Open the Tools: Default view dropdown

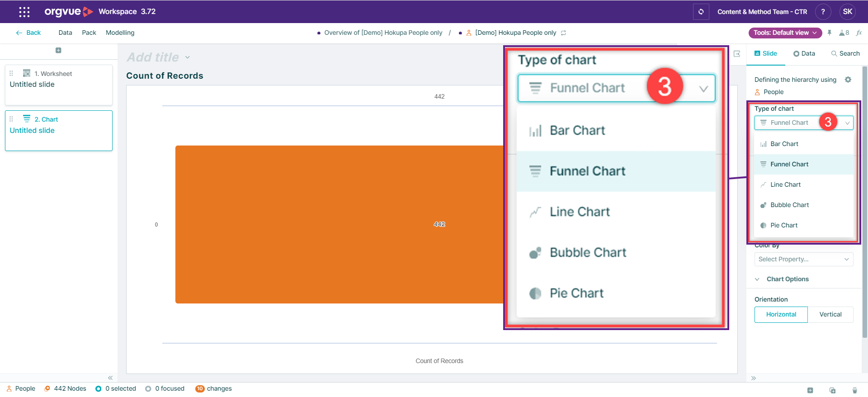785,33
